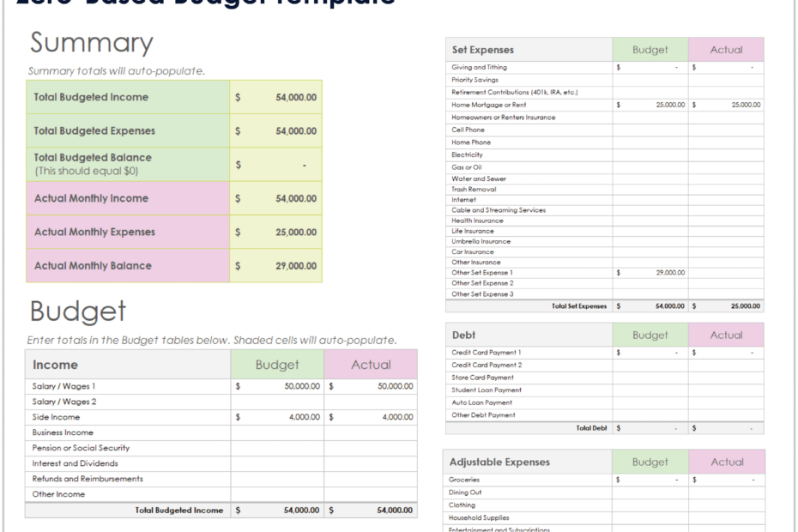The height and width of the screenshot is (532, 798).
Task: Select the Debt table header
Action: 529,335
